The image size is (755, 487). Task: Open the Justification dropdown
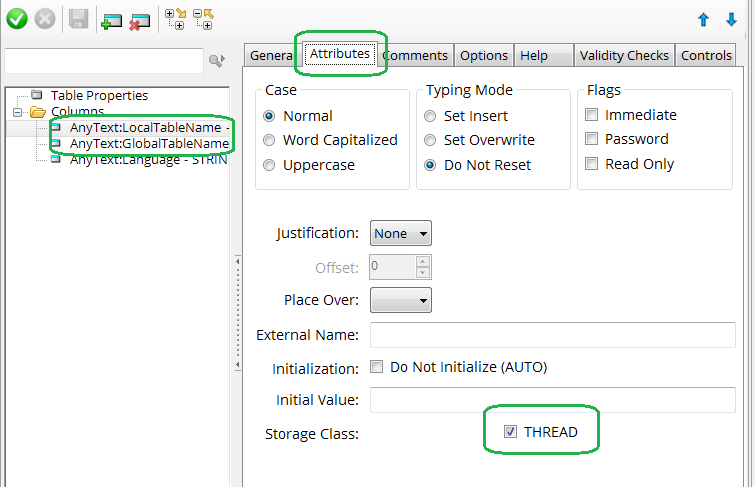pyautogui.click(x=401, y=234)
